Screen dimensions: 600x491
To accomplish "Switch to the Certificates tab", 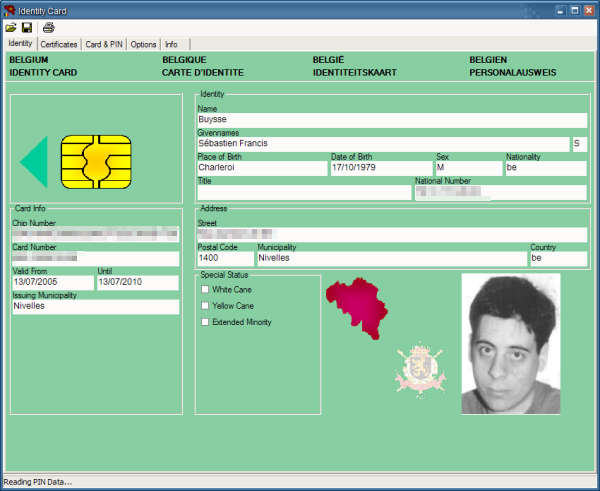I will click(59, 45).
